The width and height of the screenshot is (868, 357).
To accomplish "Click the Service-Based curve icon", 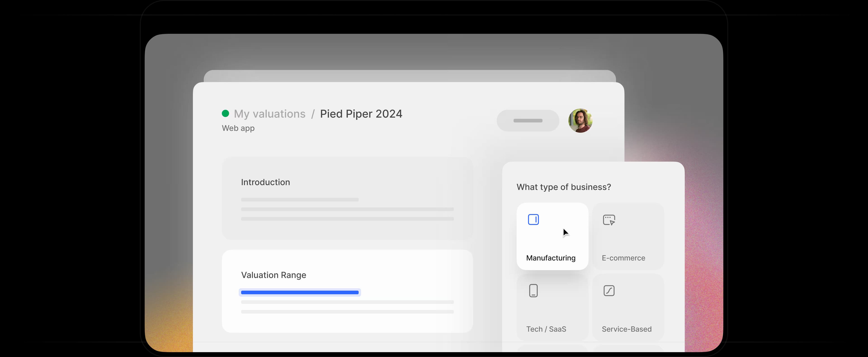I will pos(609,291).
